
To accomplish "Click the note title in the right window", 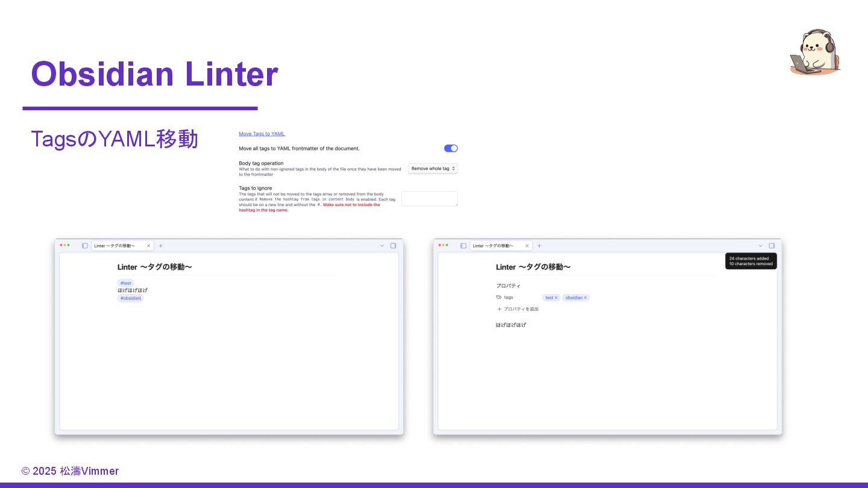I will [533, 267].
